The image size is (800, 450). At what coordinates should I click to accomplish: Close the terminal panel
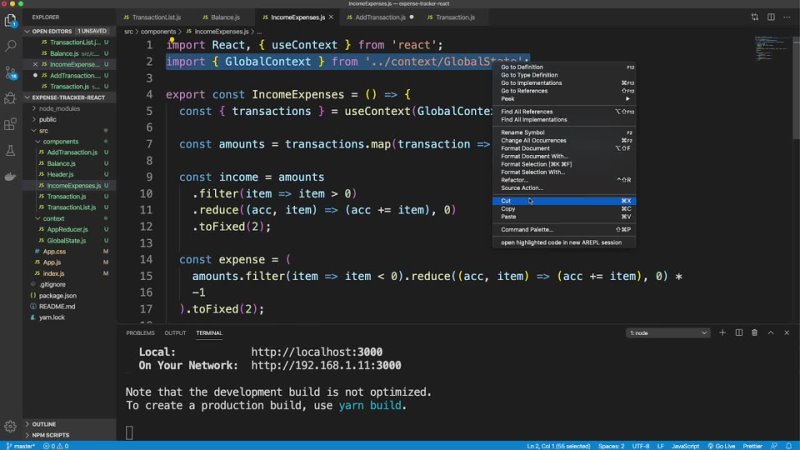tap(787, 333)
